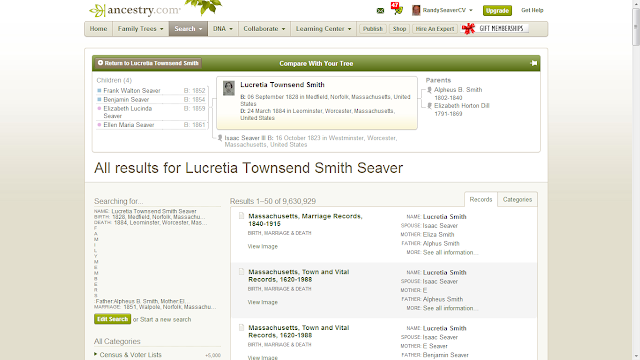Click See all information with father Alpheus Smith
This screenshot has width=640, height=360.
pos(450,308)
